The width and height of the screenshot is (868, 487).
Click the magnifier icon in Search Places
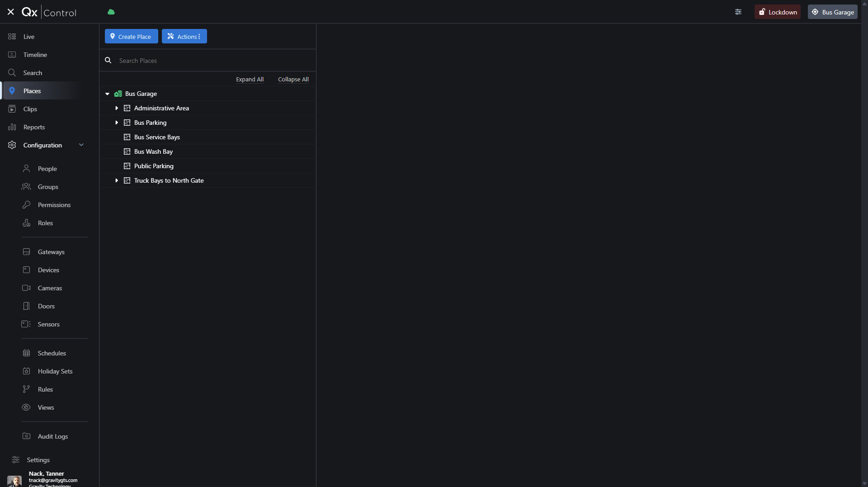point(108,61)
